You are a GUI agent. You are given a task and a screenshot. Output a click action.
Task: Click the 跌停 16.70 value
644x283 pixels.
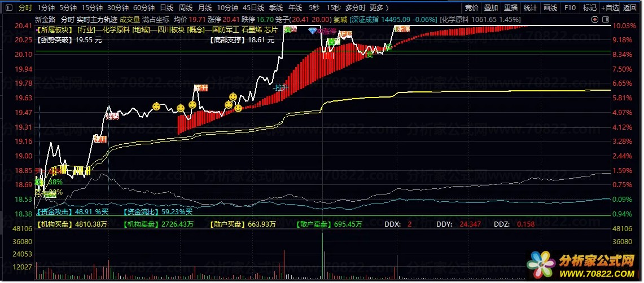pos(257,19)
